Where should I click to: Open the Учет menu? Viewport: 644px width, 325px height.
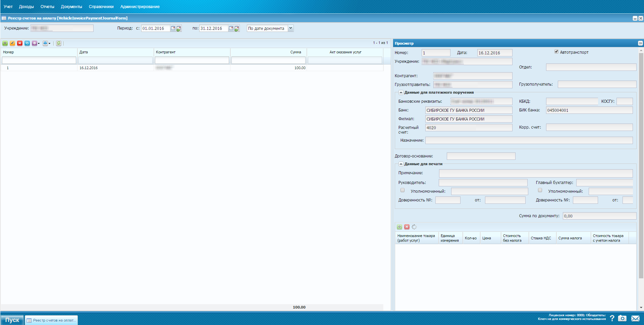(x=8, y=7)
